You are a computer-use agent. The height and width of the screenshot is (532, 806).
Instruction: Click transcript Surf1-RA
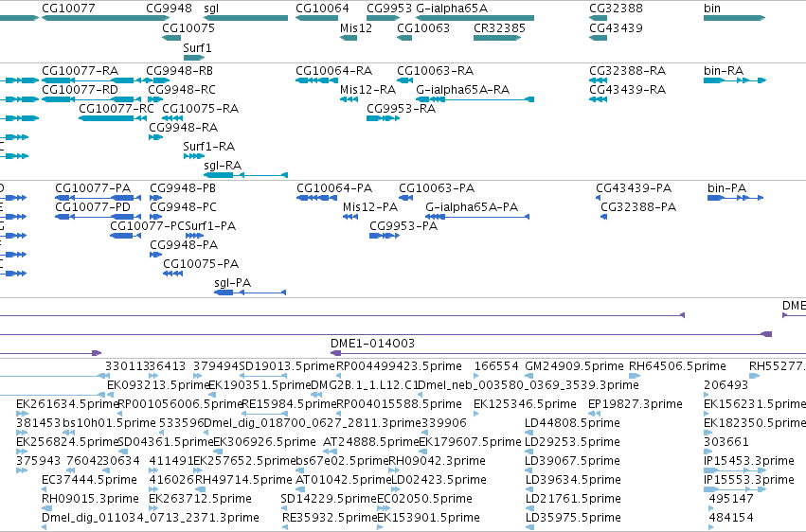click(194, 156)
